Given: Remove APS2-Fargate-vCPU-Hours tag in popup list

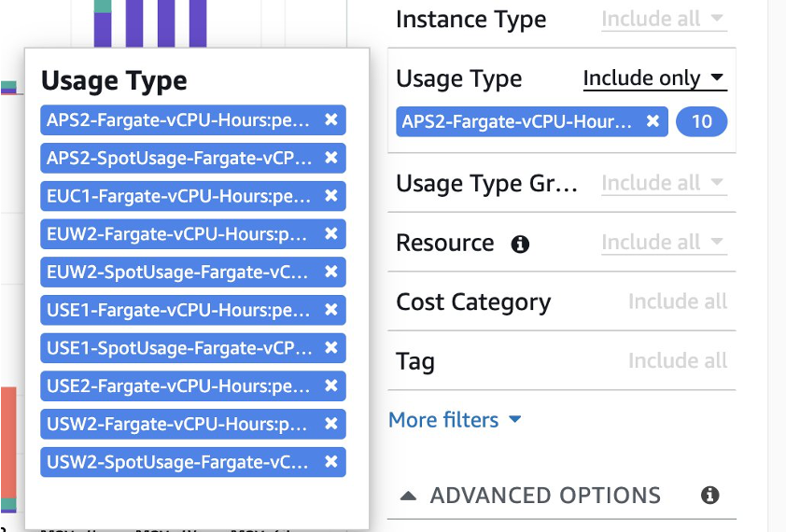Looking at the screenshot, I should (330, 119).
